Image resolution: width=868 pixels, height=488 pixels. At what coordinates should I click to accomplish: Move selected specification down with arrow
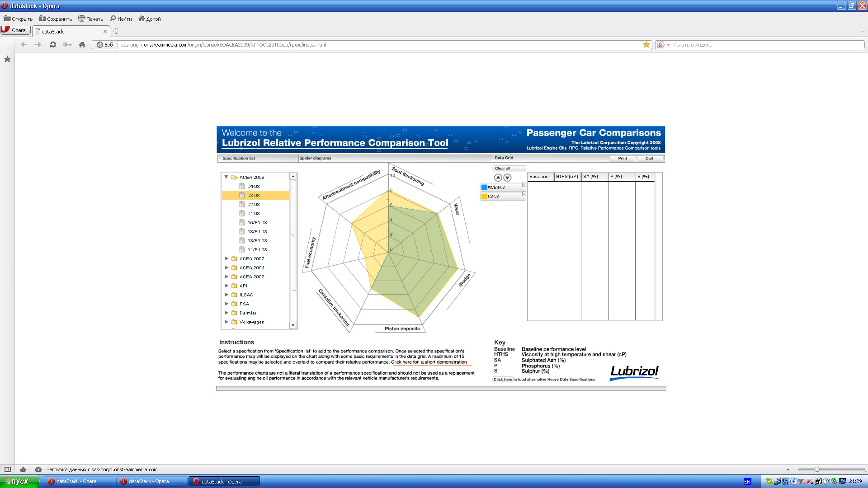pos(507,178)
